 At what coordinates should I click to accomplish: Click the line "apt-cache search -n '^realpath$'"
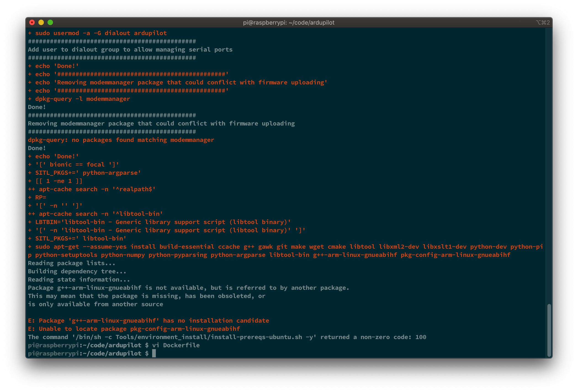coord(92,189)
